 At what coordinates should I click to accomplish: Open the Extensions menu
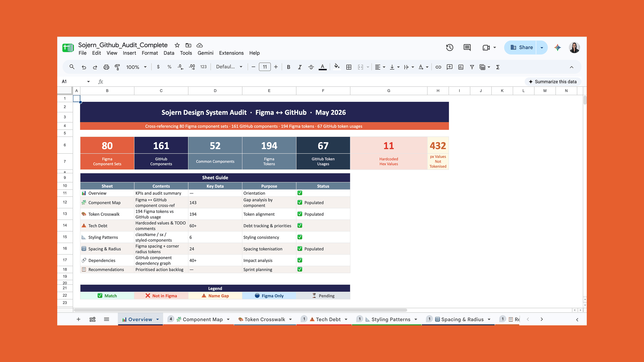(x=231, y=53)
